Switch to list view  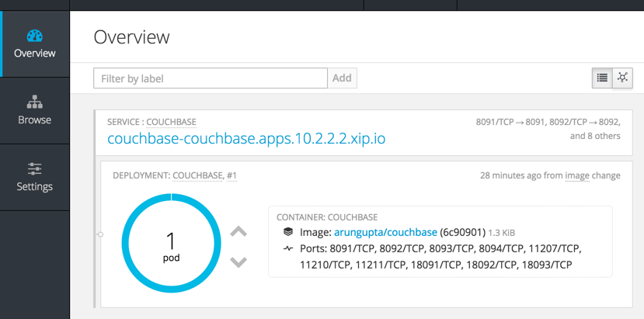[x=602, y=78]
